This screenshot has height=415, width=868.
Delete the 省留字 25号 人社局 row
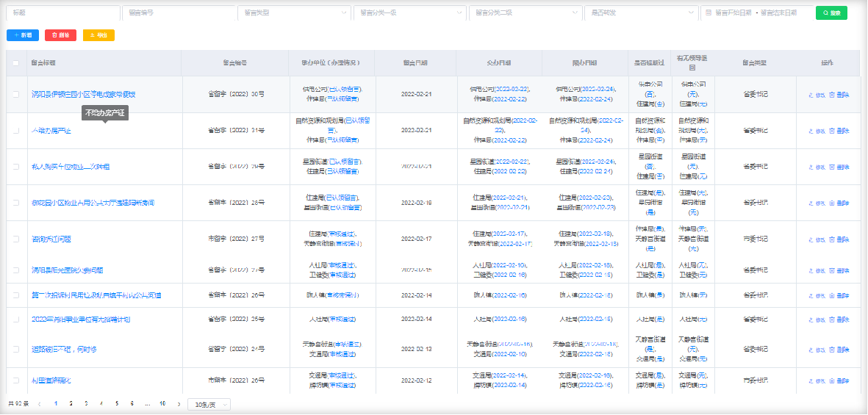point(839,320)
